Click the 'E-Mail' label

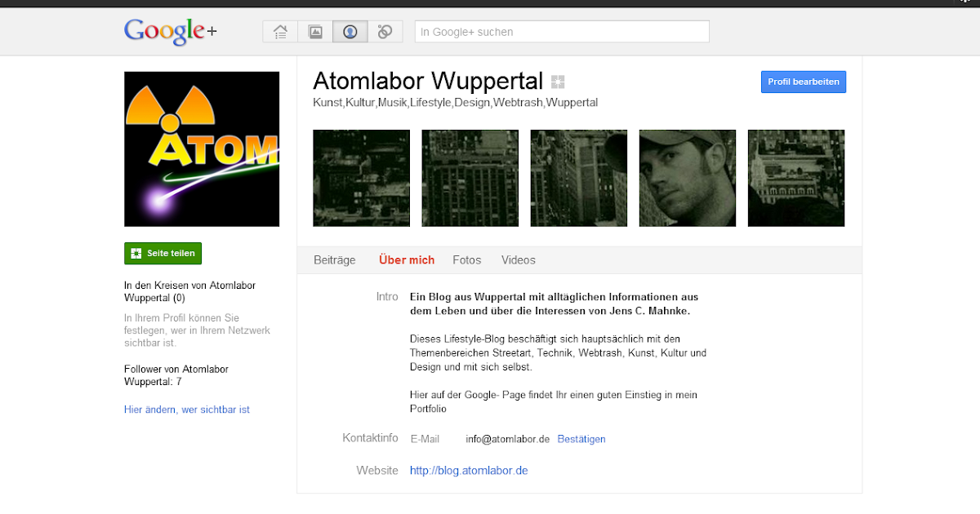tap(425, 439)
